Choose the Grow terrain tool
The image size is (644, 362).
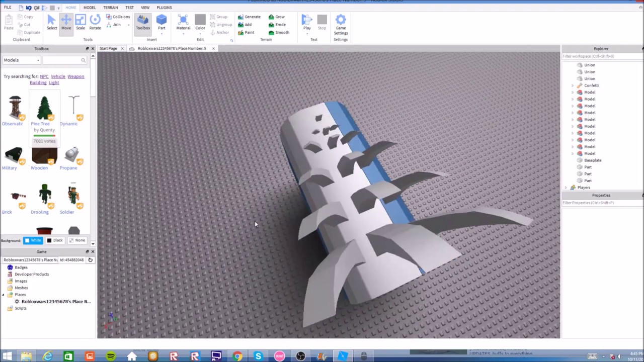pyautogui.click(x=277, y=17)
